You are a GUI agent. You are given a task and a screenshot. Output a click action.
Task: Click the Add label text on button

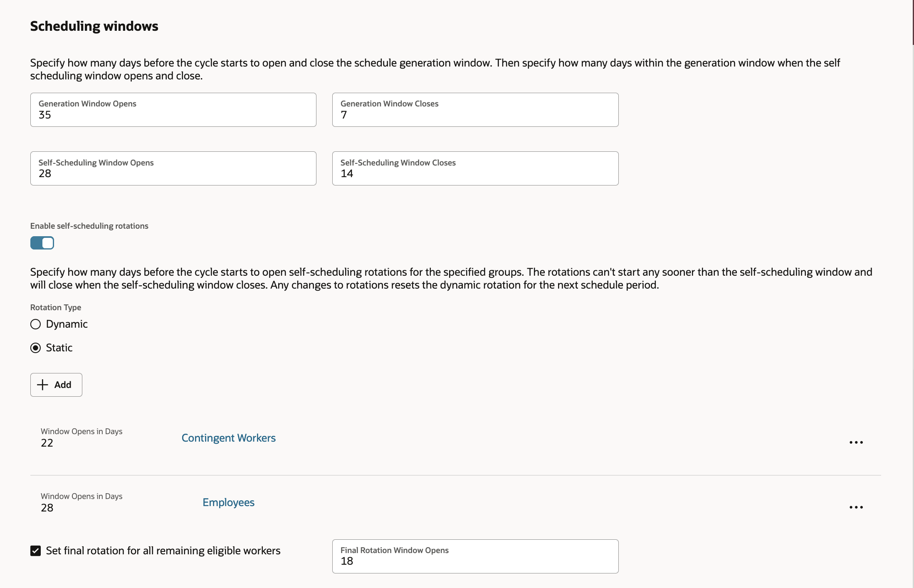63,385
